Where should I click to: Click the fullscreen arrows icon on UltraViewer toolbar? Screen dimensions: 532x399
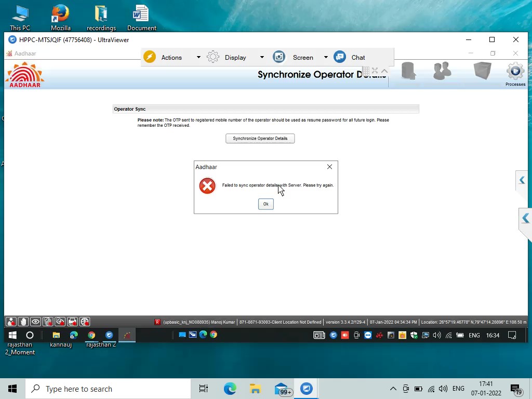pos(375,71)
